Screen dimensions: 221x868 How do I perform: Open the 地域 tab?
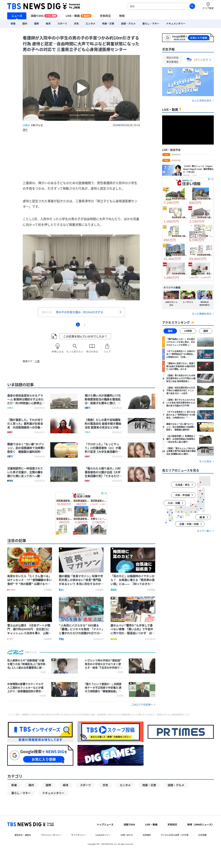(122, 16)
